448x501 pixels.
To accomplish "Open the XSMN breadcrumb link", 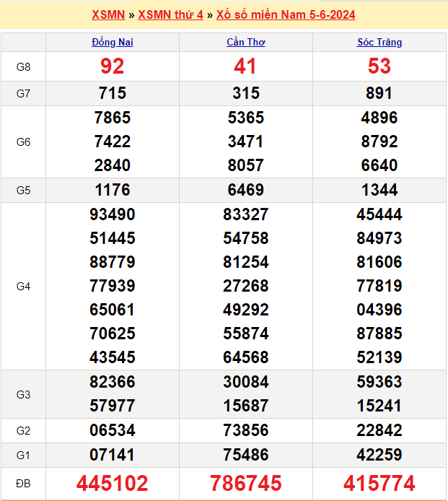I will click(108, 14).
